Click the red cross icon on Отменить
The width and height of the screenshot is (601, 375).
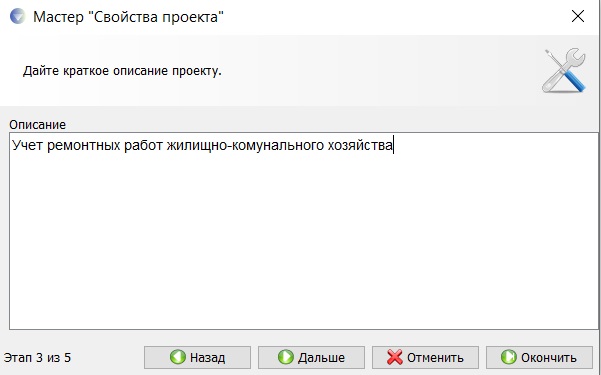(395, 357)
